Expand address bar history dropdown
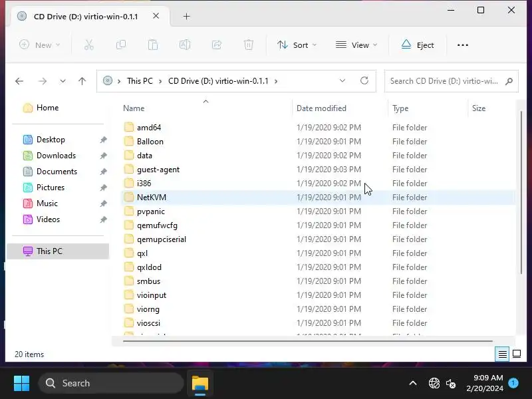532x399 pixels. [342, 80]
